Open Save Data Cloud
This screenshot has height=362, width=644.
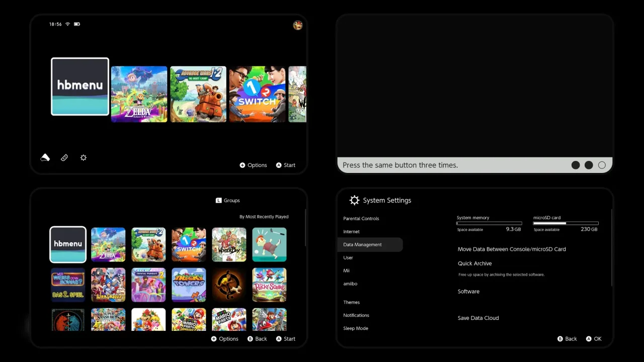(x=478, y=318)
